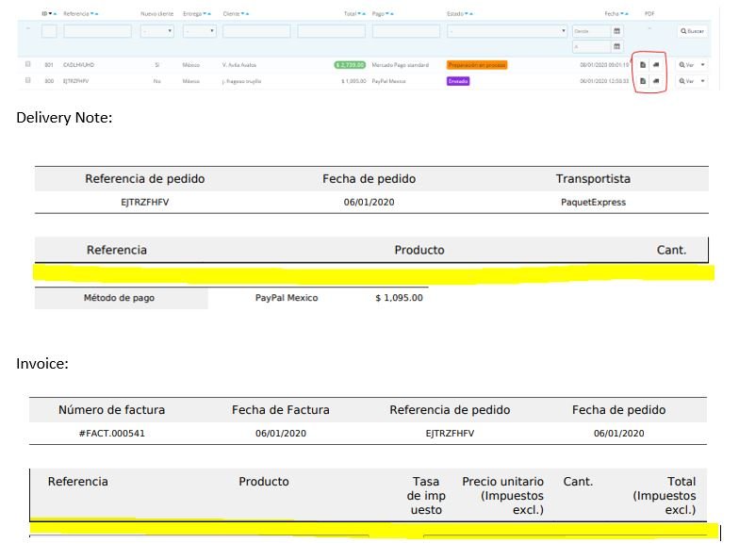Tick the checkbox for order 800
Viewport: 739px width, 560px height.
pos(28,80)
